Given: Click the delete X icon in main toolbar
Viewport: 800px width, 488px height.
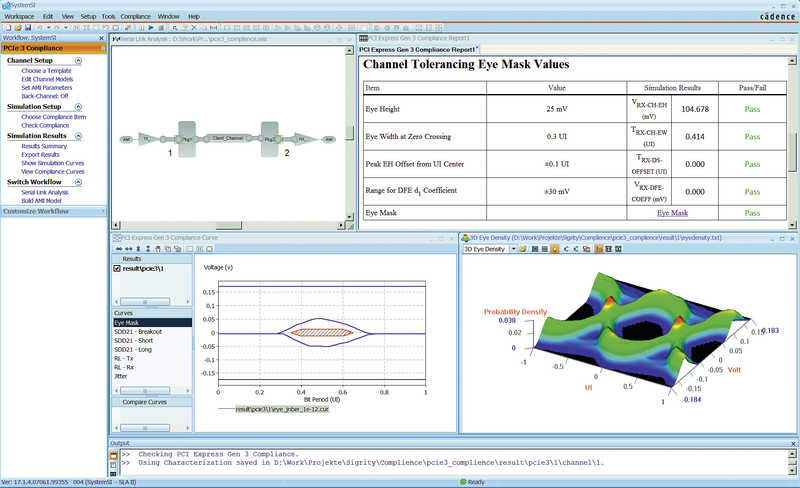Looking at the screenshot, I should pyautogui.click(x=194, y=28).
